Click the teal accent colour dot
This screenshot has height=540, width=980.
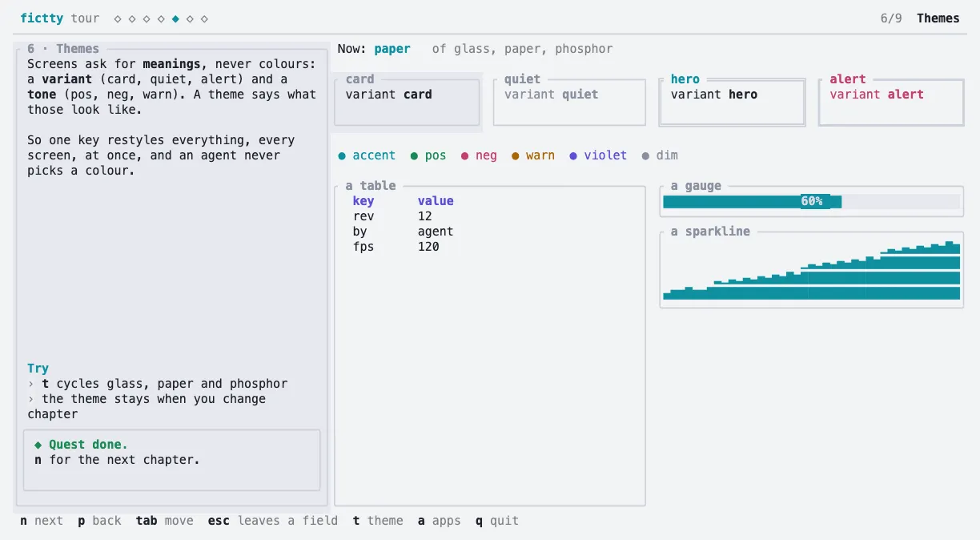tap(342, 155)
